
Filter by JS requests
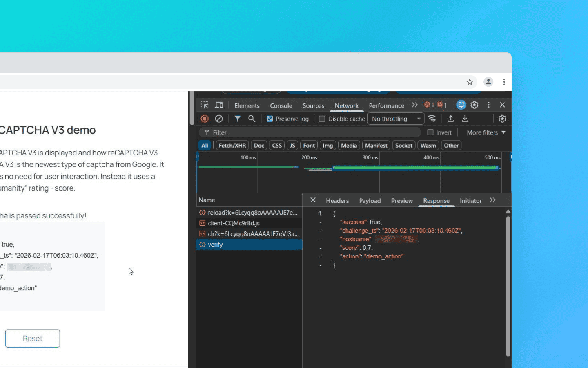292,146
